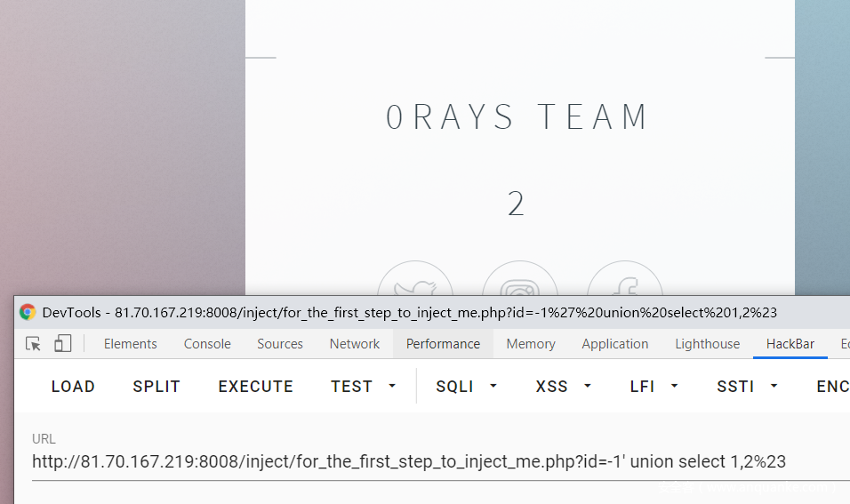Open the Sources tab

pos(280,344)
